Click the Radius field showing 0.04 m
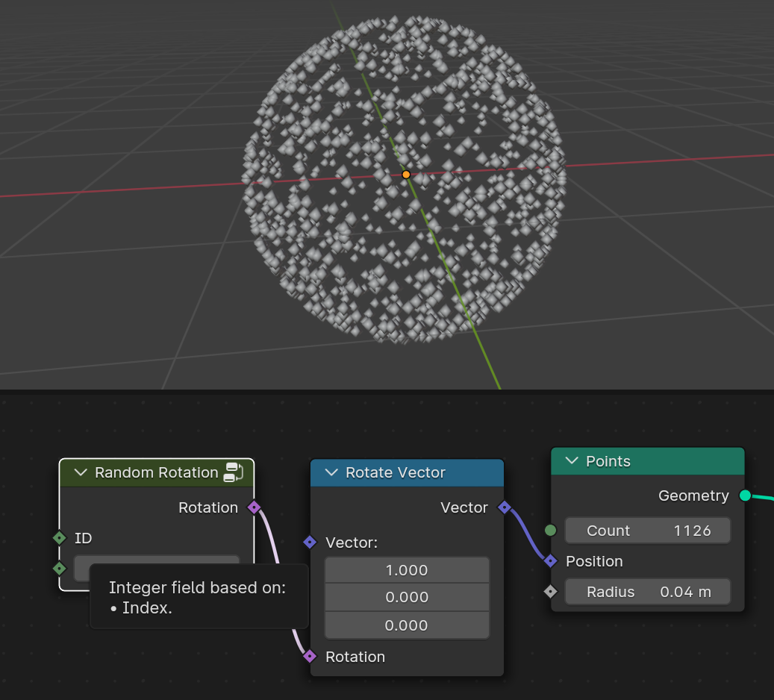774x700 pixels. tap(647, 591)
